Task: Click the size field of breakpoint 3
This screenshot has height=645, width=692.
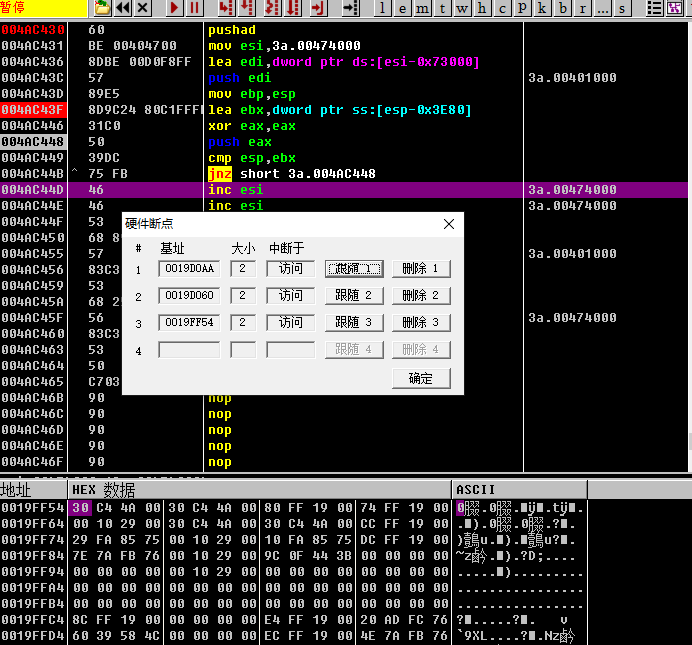Action: tap(243, 322)
